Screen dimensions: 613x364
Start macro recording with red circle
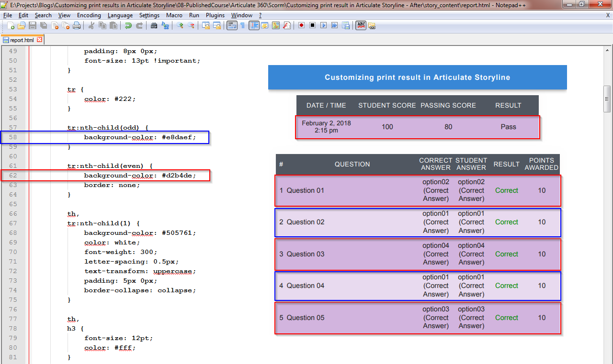click(x=301, y=25)
